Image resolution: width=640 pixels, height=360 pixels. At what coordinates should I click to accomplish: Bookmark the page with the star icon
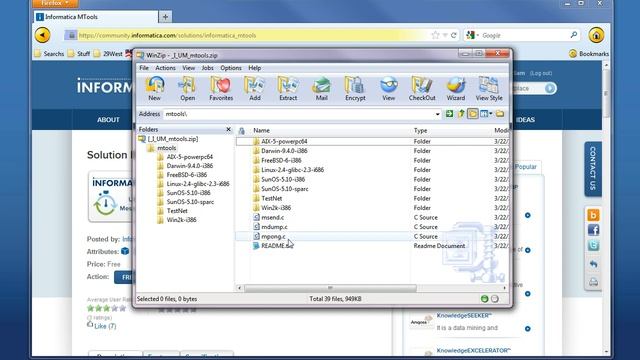pos(435,36)
